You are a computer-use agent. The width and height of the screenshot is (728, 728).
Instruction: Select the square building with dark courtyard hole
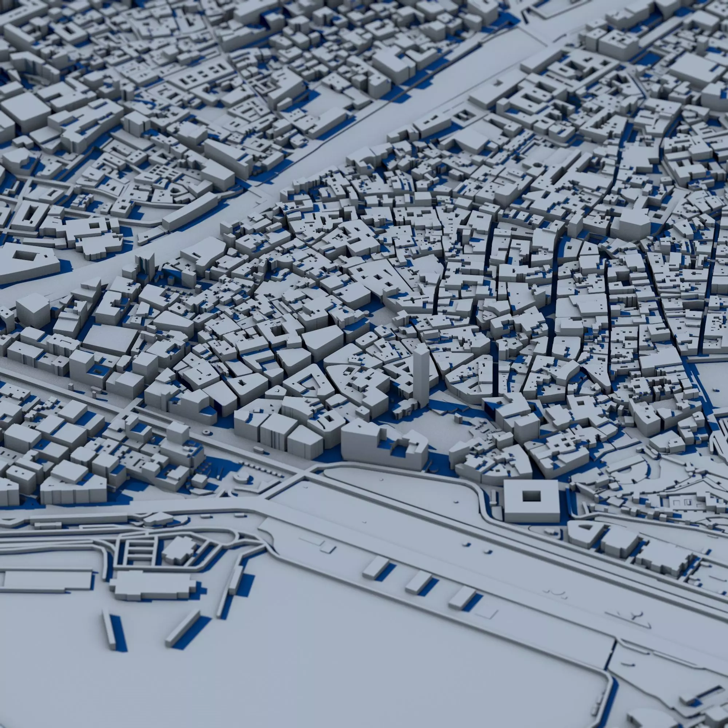point(531,501)
